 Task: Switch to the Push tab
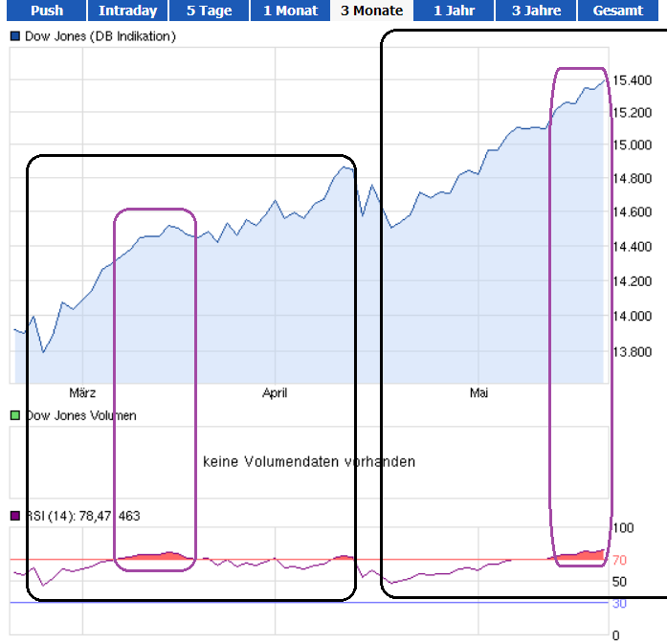46,11
